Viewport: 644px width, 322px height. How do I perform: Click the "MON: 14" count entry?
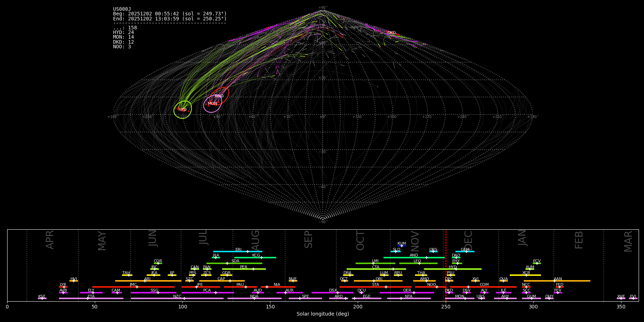123,37
